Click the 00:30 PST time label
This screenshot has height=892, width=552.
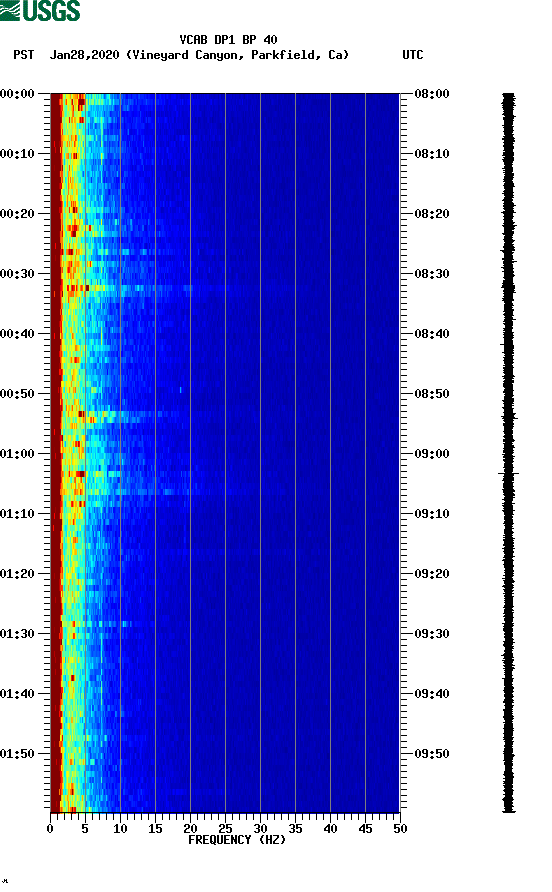click(17, 274)
